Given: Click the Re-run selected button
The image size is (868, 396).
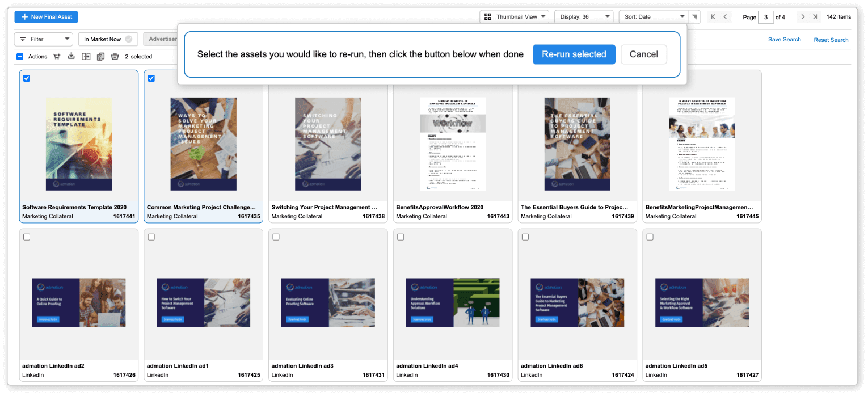Looking at the screenshot, I should point(574,54).
